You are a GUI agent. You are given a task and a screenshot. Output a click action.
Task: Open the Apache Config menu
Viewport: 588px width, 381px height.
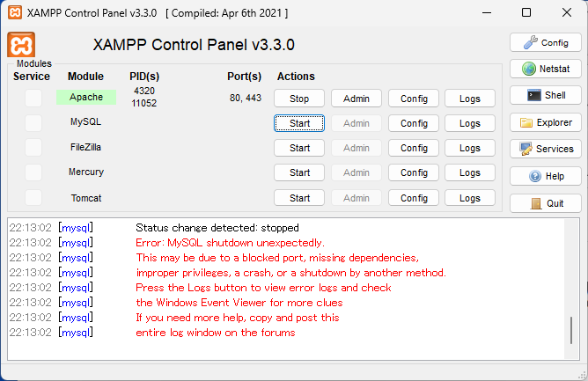[x=414, y=99]
